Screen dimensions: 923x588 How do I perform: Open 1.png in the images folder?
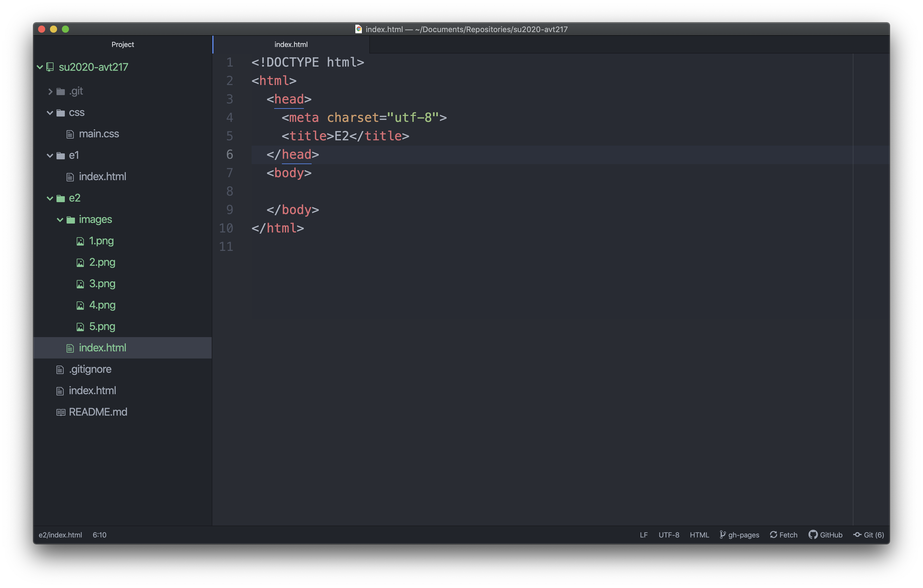[x=101, y=241]
